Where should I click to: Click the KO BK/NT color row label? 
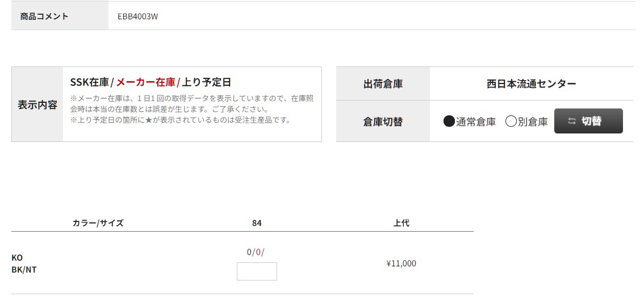24,263
